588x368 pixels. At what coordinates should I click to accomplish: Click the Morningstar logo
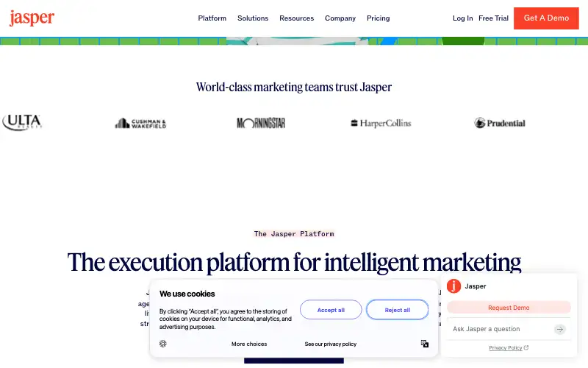(261, 123)
